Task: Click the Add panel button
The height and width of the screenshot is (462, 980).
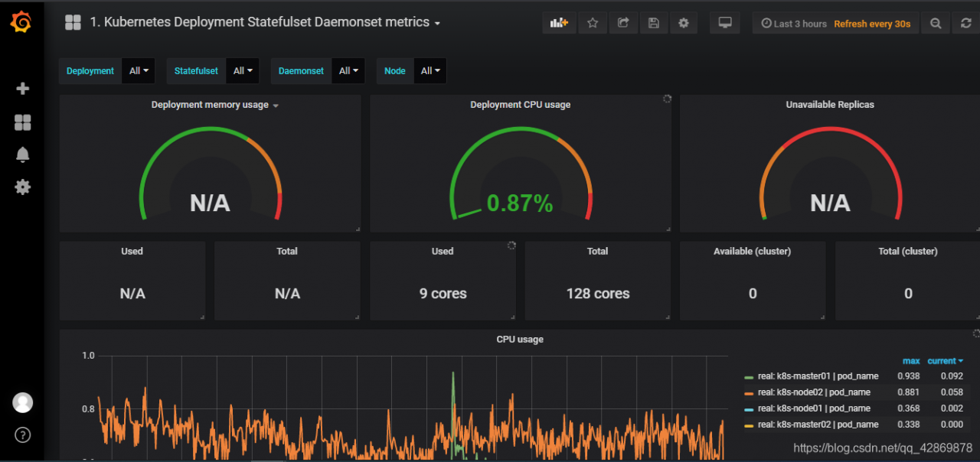Action: 559,23
